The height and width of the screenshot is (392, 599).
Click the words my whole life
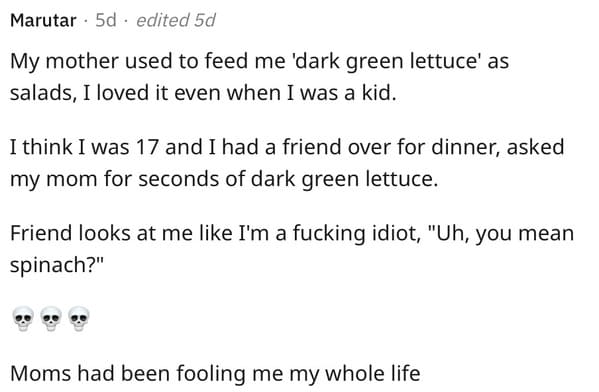[355, 373]
